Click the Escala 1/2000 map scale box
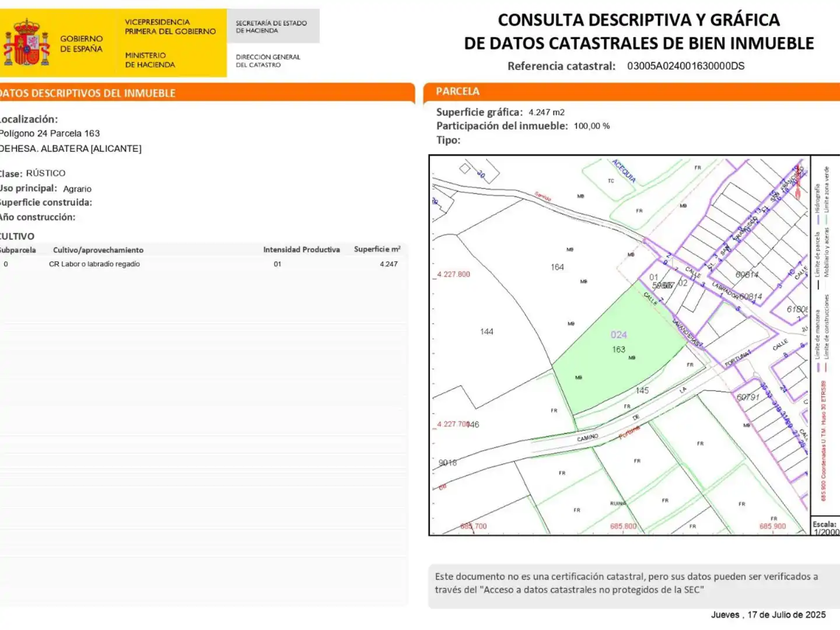 825,527
